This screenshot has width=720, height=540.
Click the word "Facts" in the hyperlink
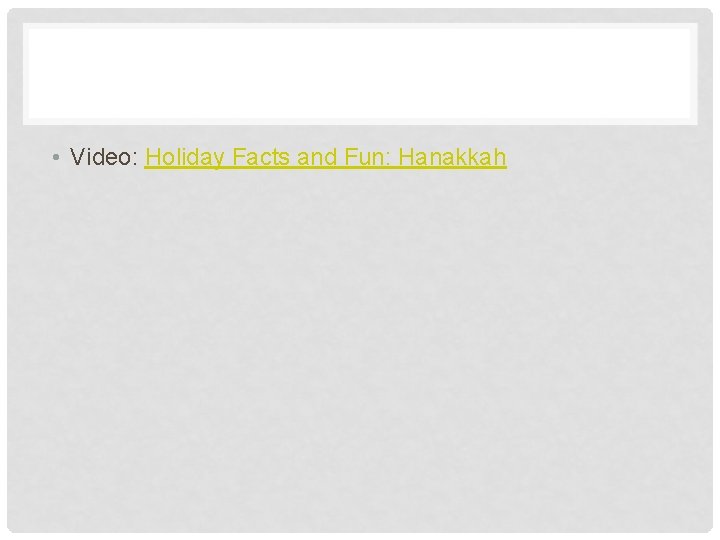(261, 157)
